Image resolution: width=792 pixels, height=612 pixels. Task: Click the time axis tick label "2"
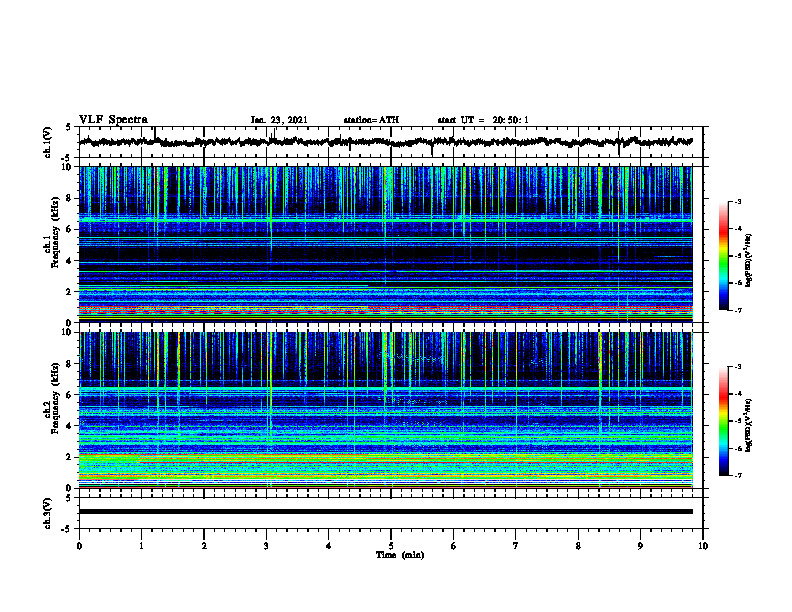[204, 546]
